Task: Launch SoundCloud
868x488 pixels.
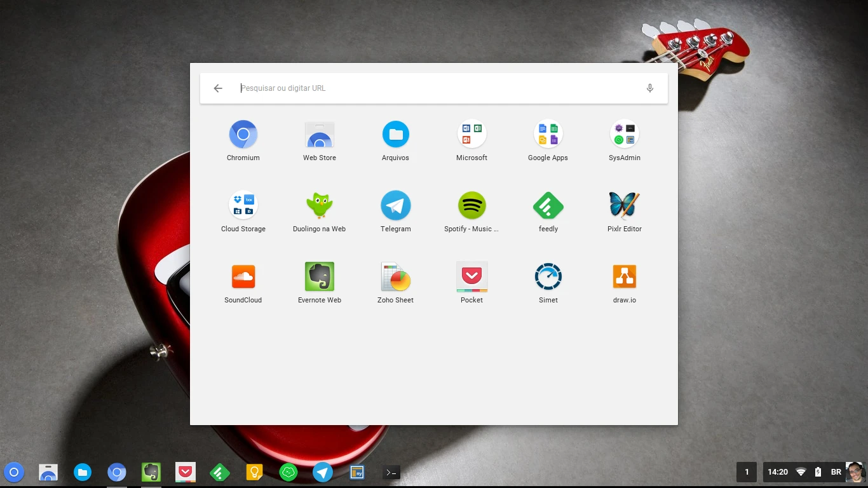Action: 243,277
